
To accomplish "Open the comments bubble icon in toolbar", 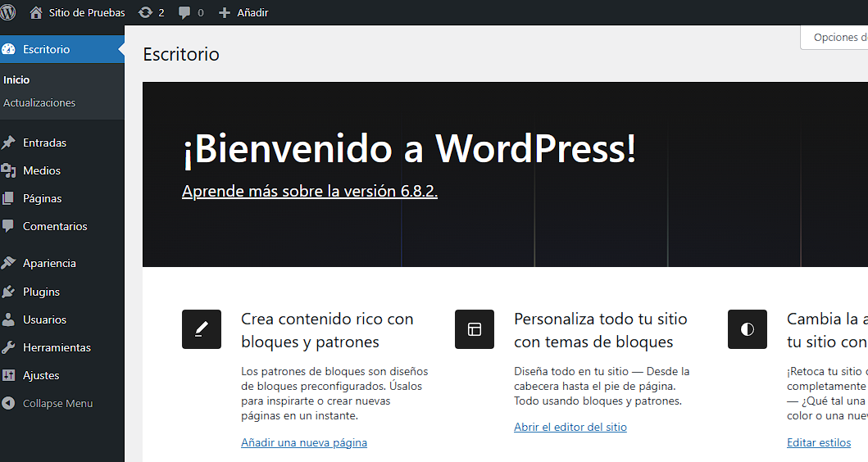I will click(x=184, y=12).
